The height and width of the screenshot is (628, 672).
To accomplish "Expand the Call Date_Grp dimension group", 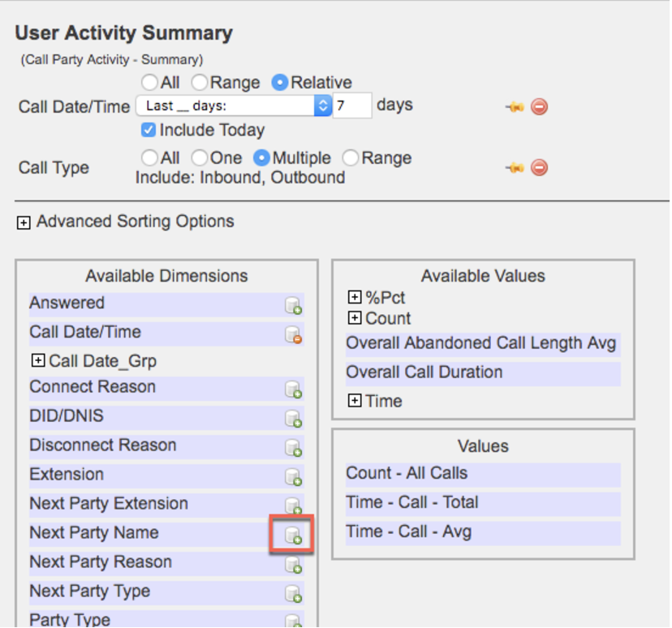I will pyautogui.click(x=37, y=361).
